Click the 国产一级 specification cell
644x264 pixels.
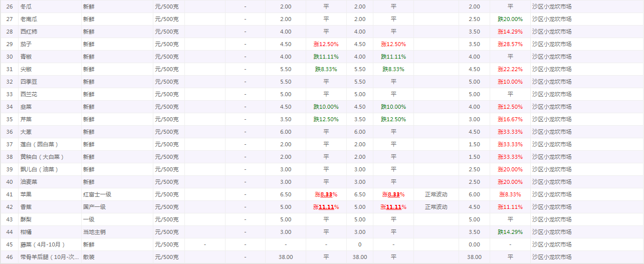(x=94, y=207)
